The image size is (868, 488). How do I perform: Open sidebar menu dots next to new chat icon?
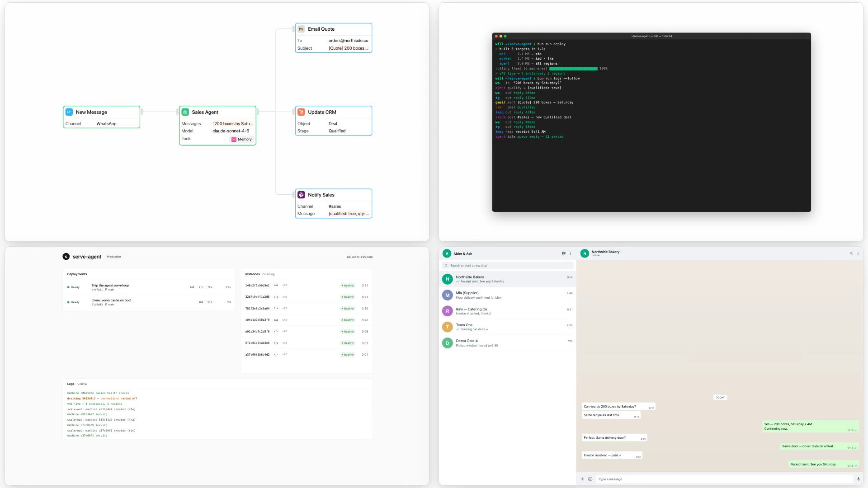571,253
